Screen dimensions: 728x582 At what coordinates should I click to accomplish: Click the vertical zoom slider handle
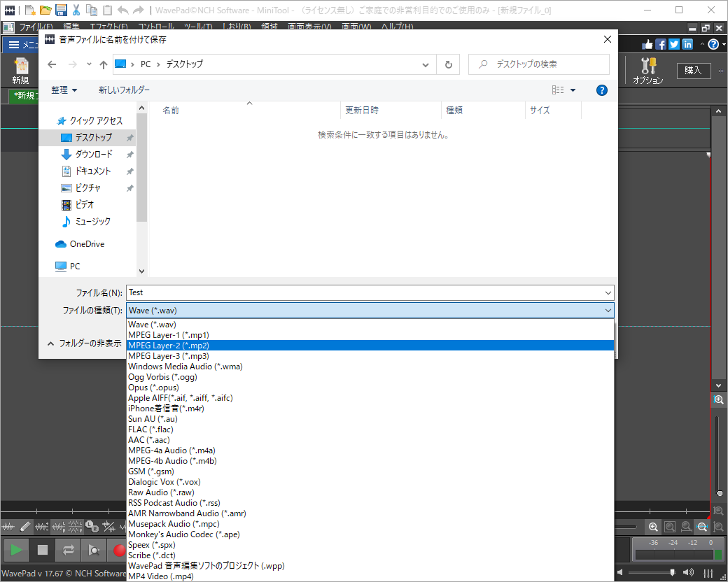[719, 493]
